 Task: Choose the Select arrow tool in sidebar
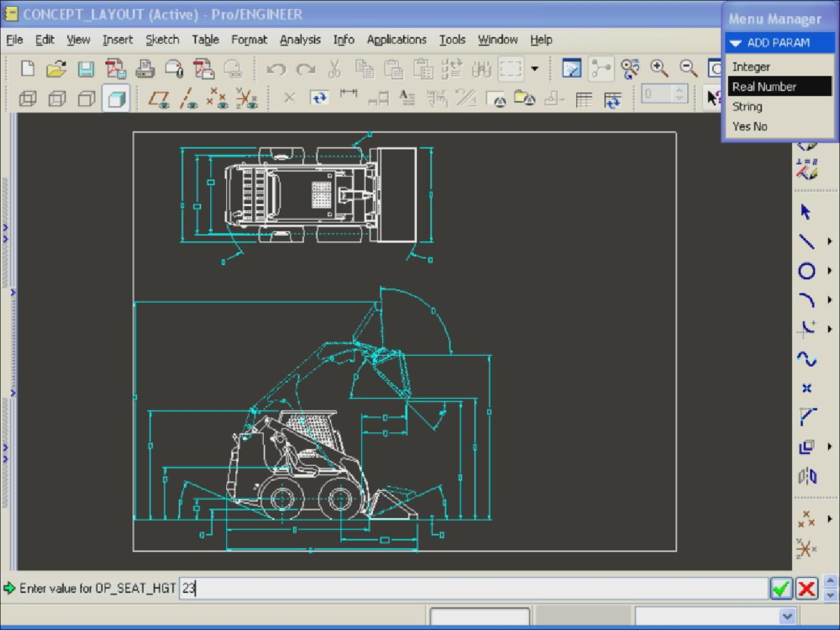806,212
